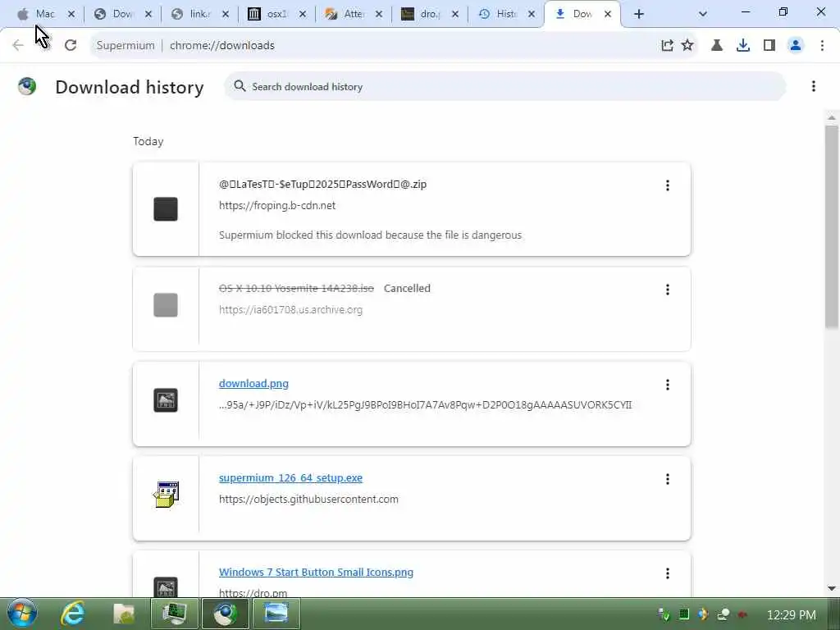Switch to the 'osx1' archive tab
The image size is (840, 630).
(x=267, y=15)
